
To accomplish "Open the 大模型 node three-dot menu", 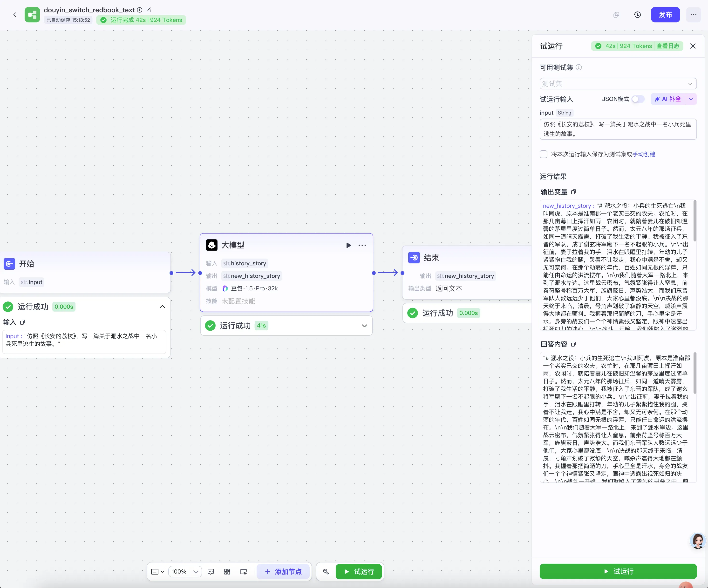I will 362,245.
